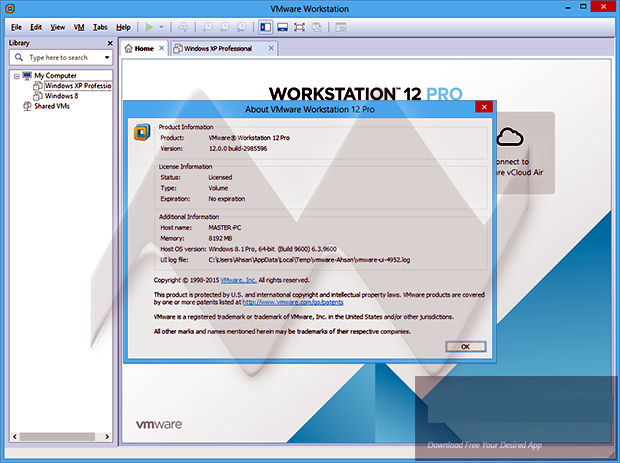This screenshot has height=463, width=620.
Task: Click the Host OS version value
Action: pos(272,249)
